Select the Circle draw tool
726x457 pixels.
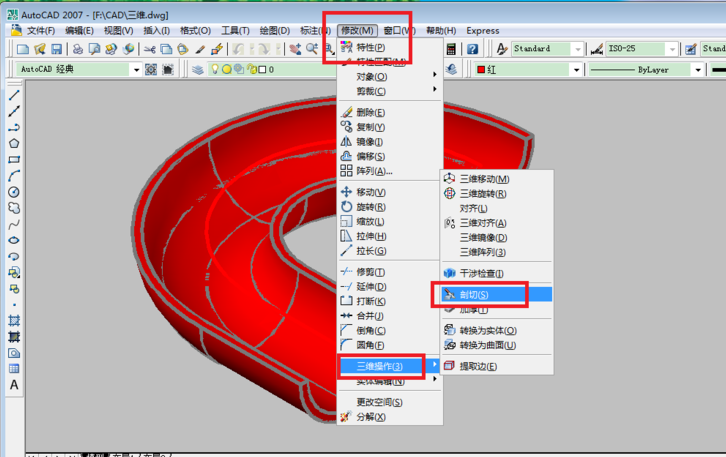click(14, 191)
